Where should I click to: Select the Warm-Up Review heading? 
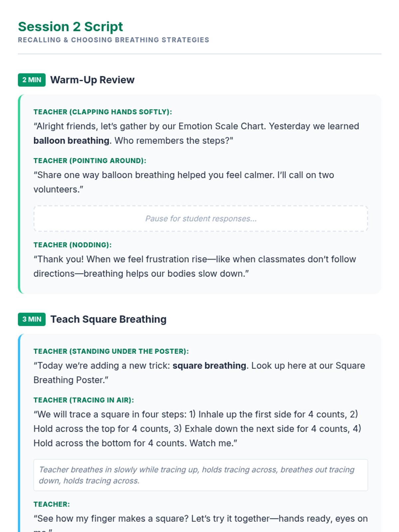point(92,80)
